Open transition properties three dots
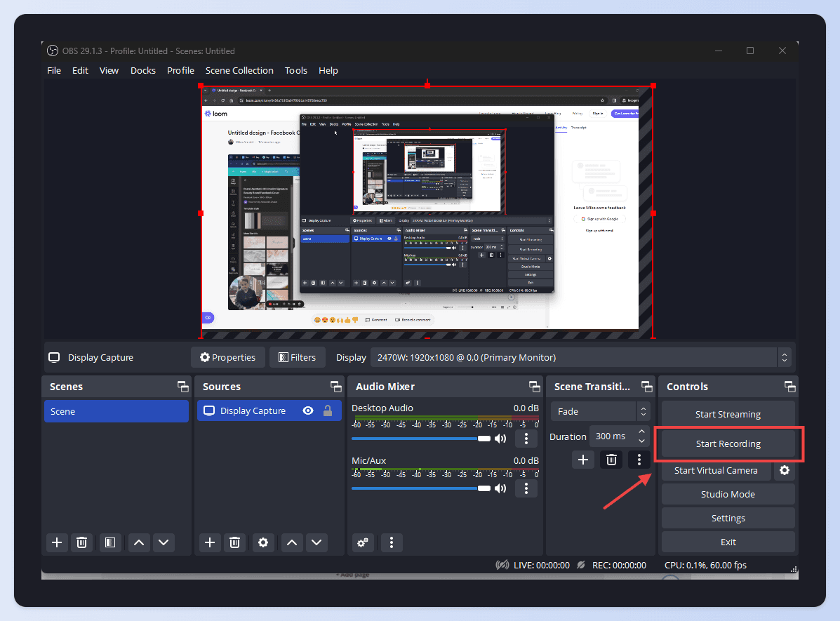The width and height of the screenshot is (840, 621). coord(639,459)
